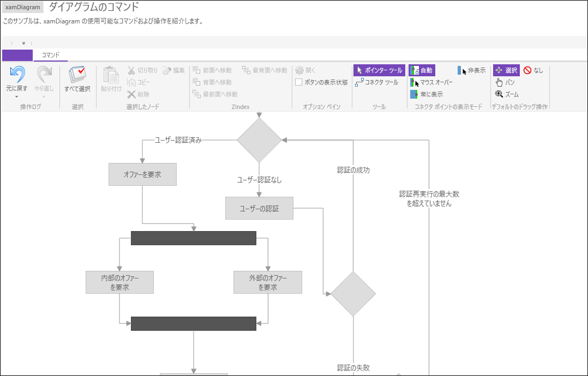Enable the 自動 connector point display mode
Viewport: 588px width, 376px height.
click(422, 70)
